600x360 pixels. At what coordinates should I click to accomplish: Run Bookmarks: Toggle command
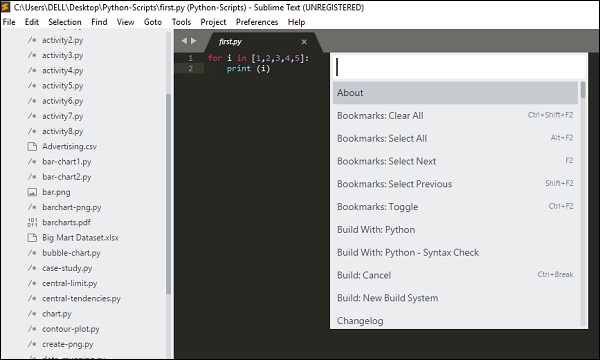(x=455, y=207)
